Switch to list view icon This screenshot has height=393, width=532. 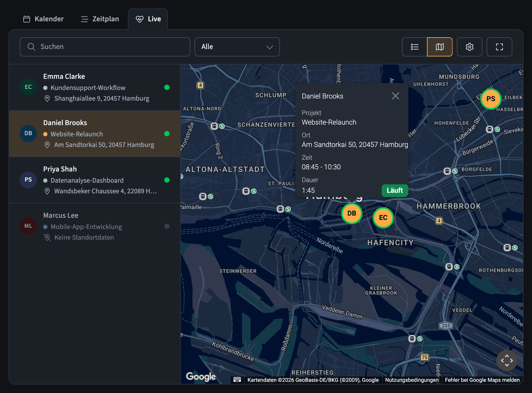(x=415, y=47)
